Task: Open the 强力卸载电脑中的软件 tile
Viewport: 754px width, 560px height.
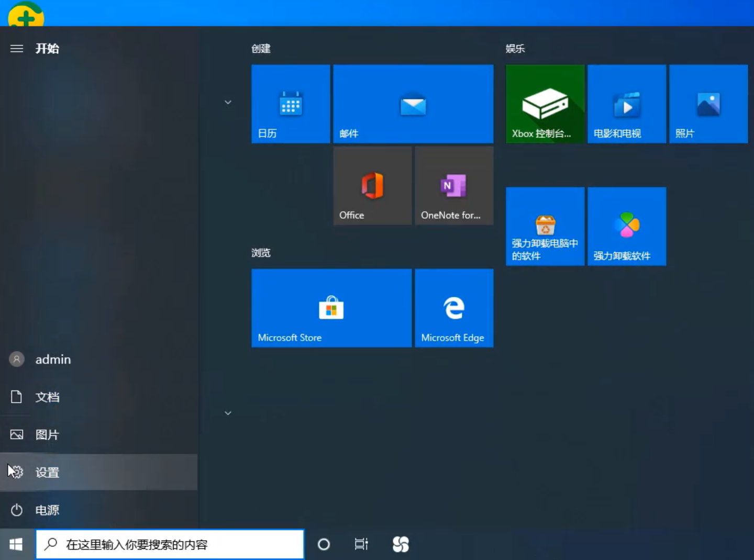Action: (x=545, y=226)
